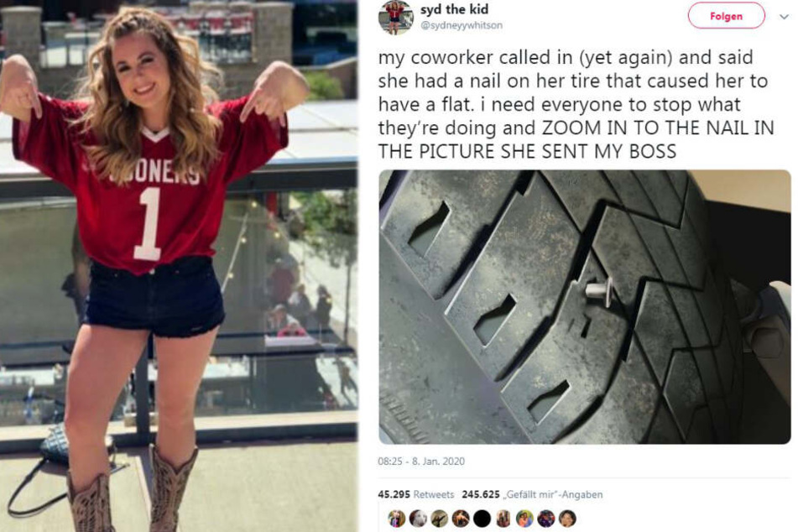Image resolution: width=798 pixels, height=532 pixels.
Task: Click the @sydneyywhitson handle
Action: [461, 25]
